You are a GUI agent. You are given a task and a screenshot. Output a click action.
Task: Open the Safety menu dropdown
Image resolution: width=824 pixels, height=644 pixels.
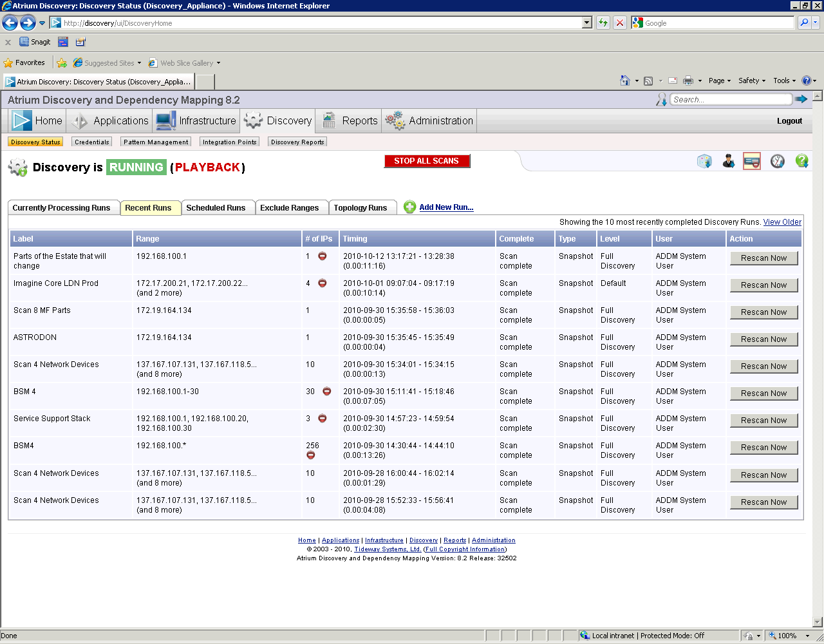[x=752, y=80]
